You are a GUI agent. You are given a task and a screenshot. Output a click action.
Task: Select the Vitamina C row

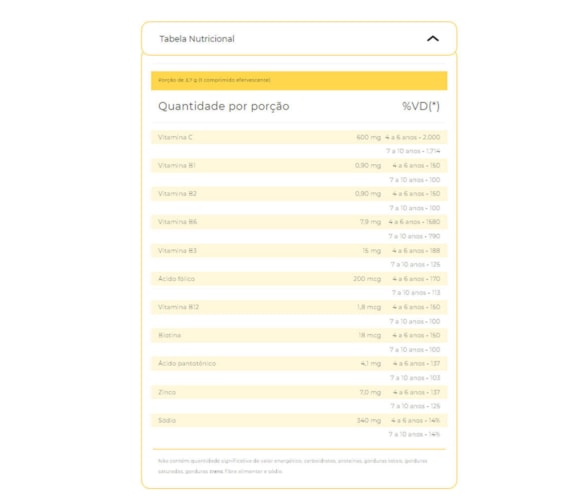(299, 137)
